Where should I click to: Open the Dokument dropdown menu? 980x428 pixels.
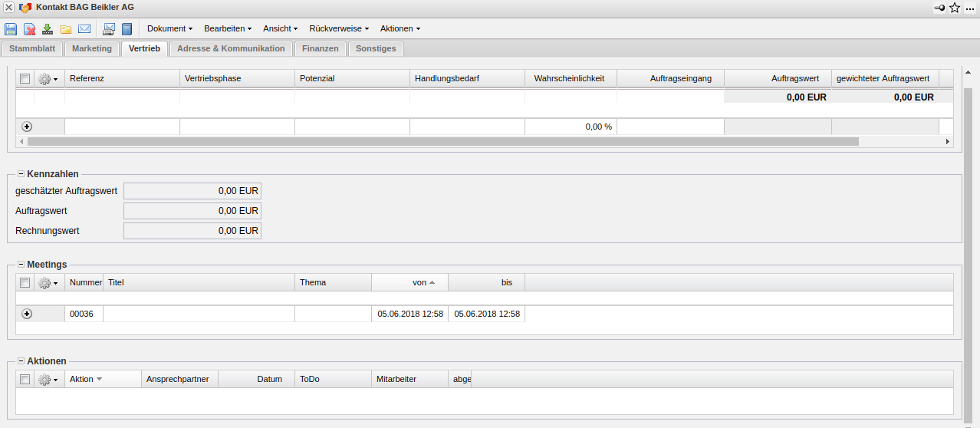click(x=169, y=28)
